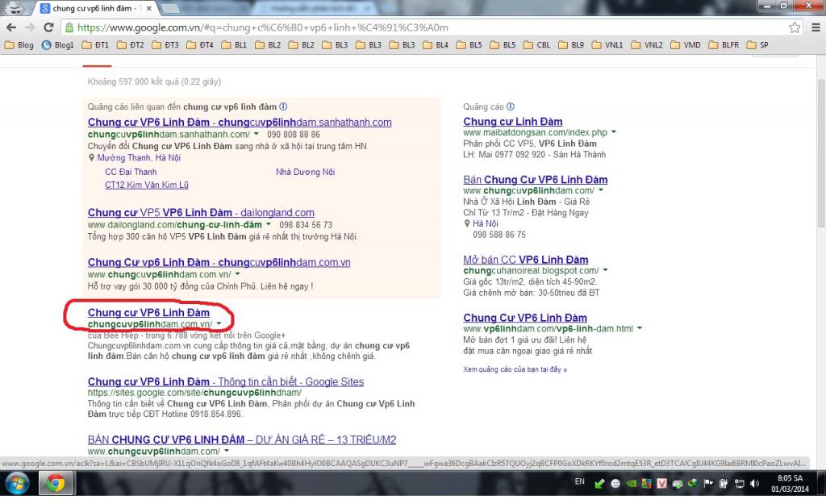Open the BL1 bookmark folder
This screenshot has width=826, height=504.
click(x=235, y=45)
